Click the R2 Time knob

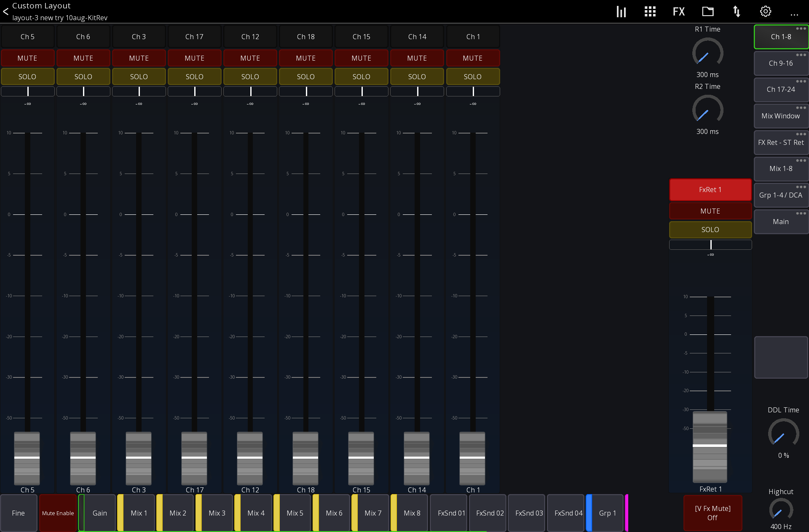pos(707,110)
